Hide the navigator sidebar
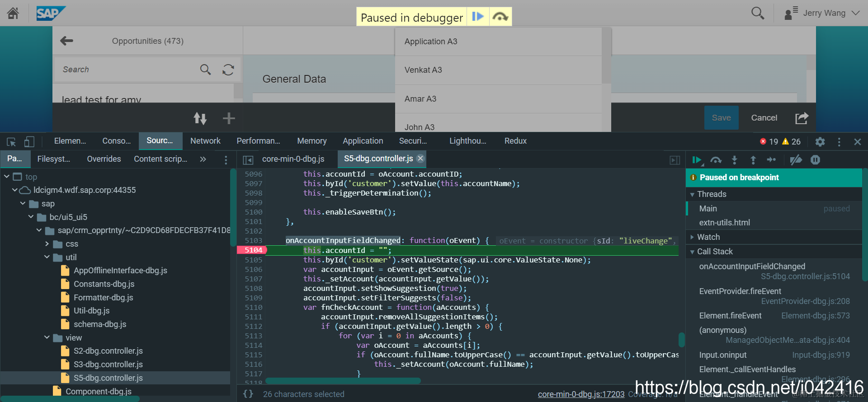This screenshot has width=868, height=402. [248, 160]
